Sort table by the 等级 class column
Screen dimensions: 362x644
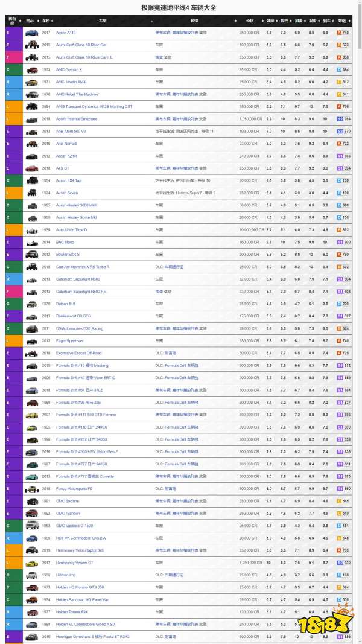[343, 21]
